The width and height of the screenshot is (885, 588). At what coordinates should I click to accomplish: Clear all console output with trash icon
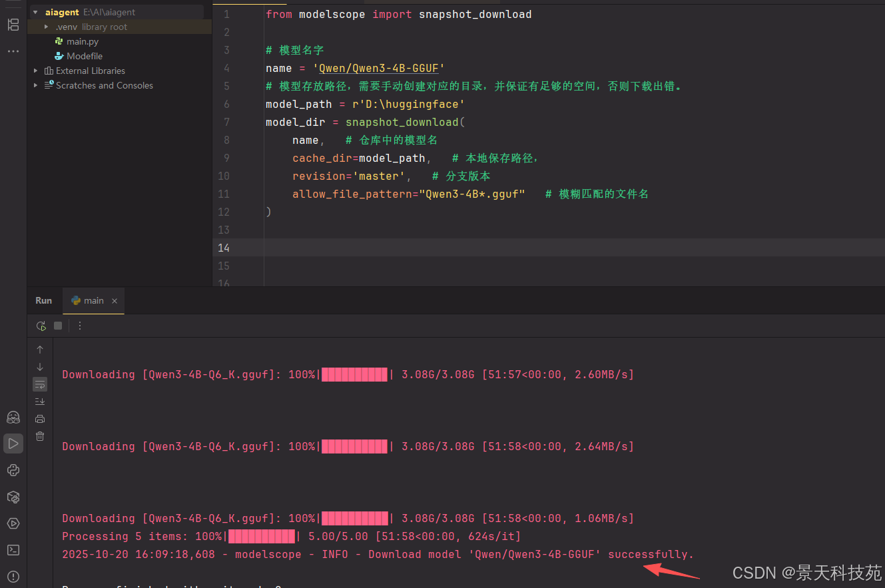click(40, 436)
